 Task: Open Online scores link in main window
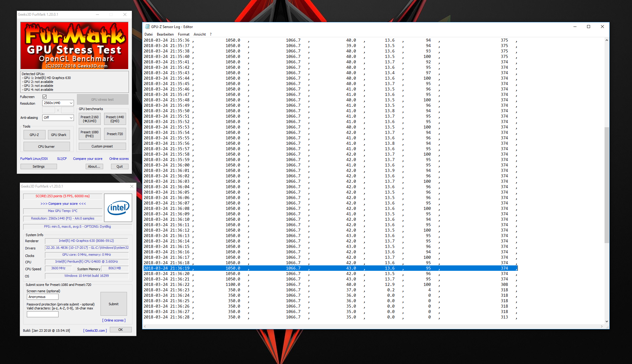point(119,159)
